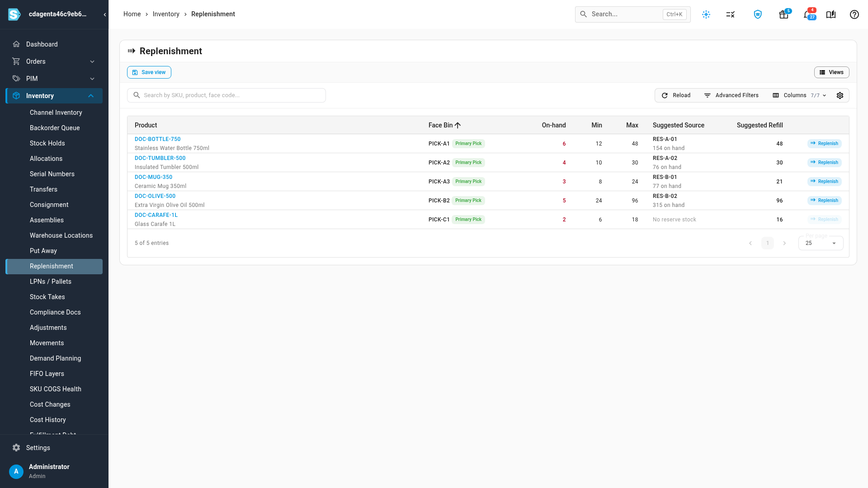Click the Dashboard home icon
This screenshot has height=488, width=868.
(16, 44)
